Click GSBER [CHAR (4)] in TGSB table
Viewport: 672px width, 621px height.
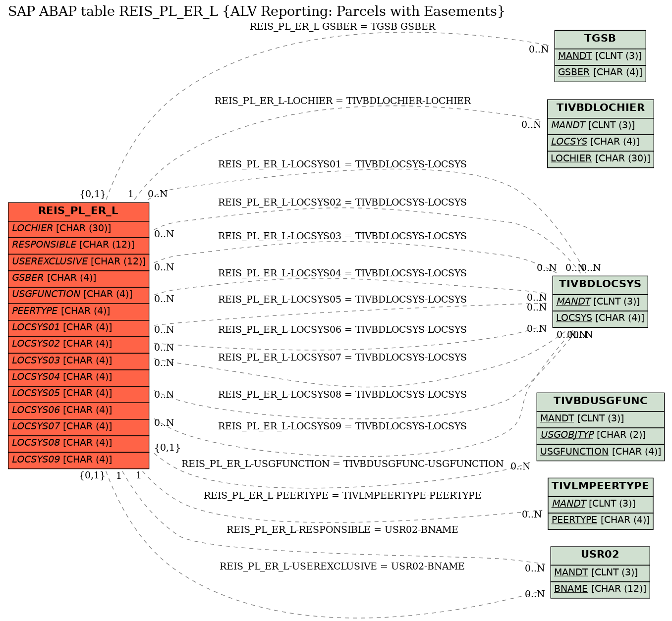click(x=600, y=73)
